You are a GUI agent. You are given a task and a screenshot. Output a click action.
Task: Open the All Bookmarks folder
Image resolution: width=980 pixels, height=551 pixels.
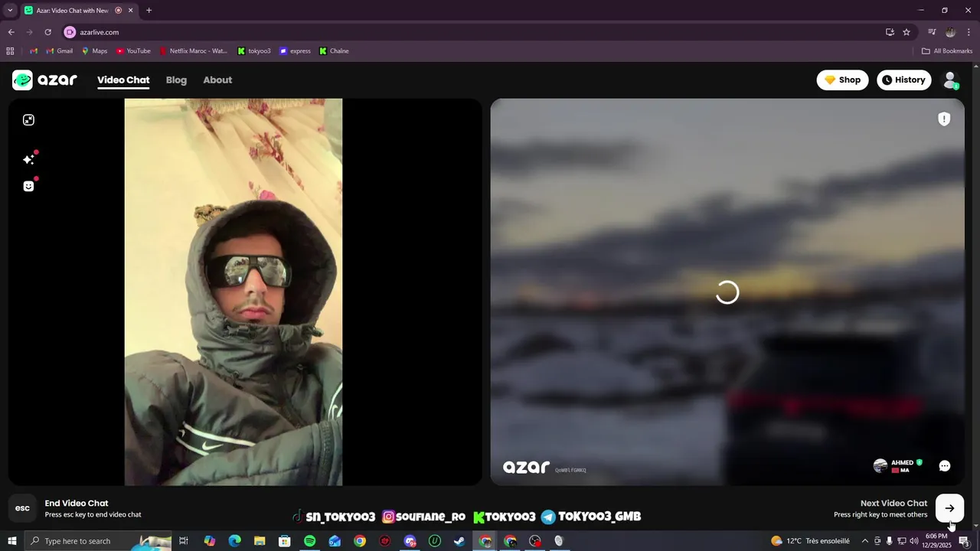click(x=947, y=51)
